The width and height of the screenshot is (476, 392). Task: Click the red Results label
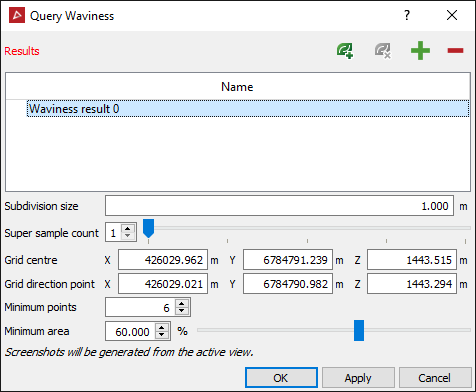22,51
